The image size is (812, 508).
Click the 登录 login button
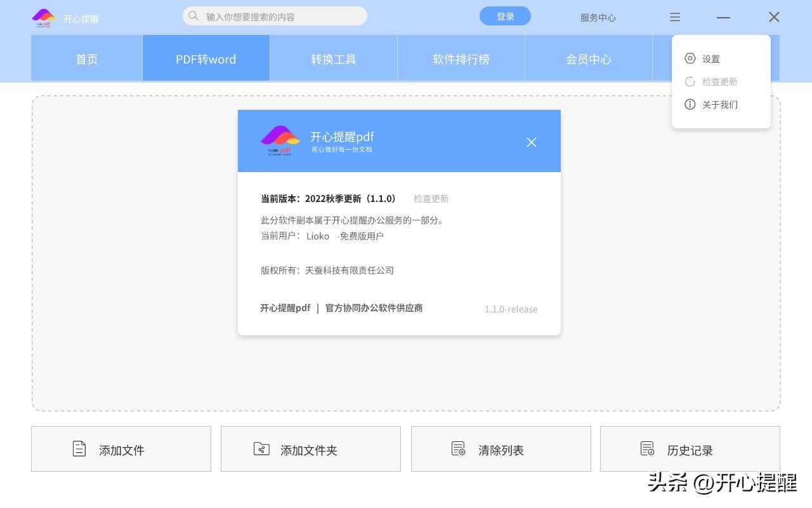505,16
